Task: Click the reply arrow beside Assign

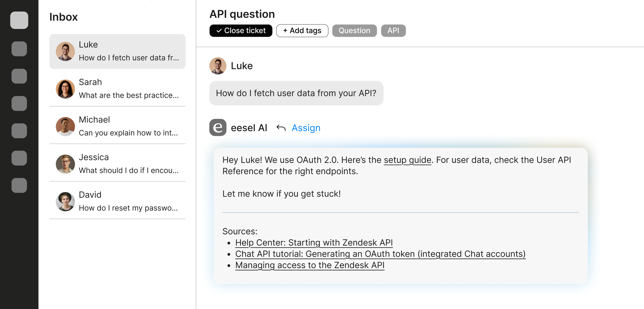Action: [281, 128]
